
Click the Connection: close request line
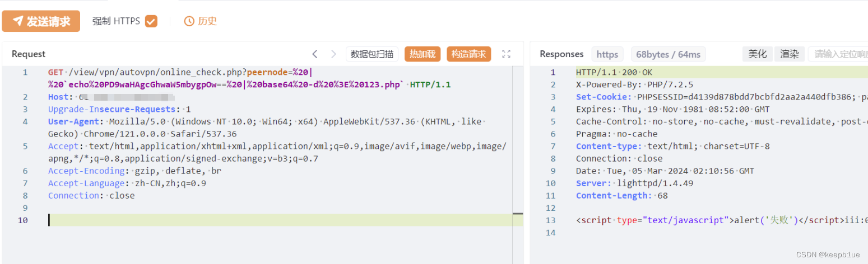tap(91, 196)
